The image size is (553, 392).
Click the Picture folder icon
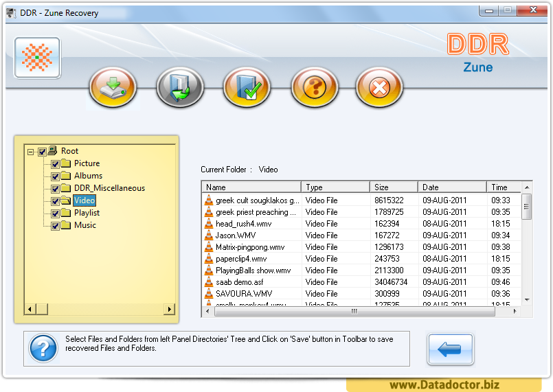pyautogui.click(x=65, y=163)
